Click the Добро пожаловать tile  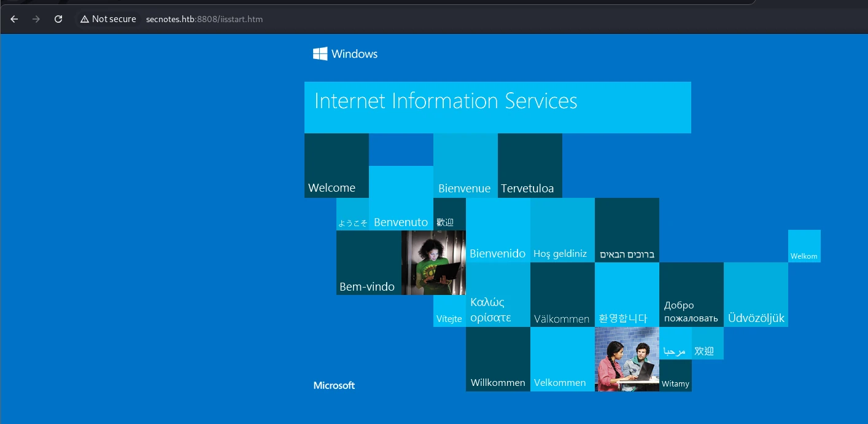[691, 294]
